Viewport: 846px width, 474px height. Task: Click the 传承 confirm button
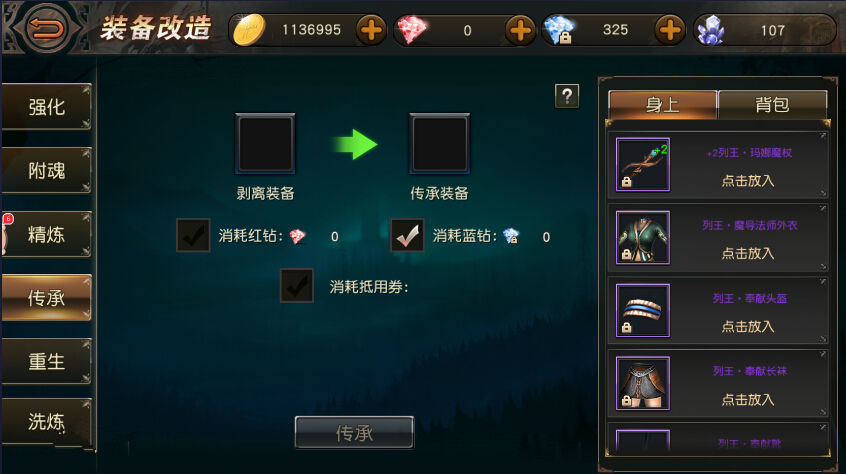click(x=354, y=432)
